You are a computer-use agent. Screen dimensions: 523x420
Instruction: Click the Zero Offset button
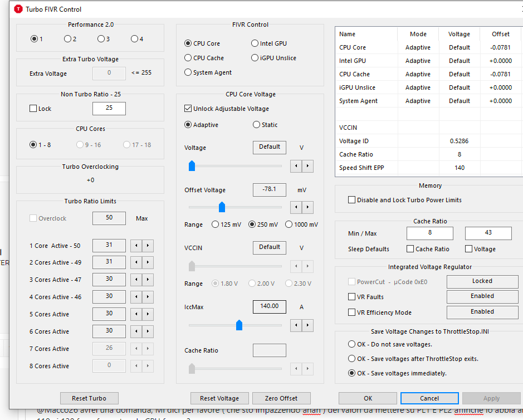click(281, 398)
